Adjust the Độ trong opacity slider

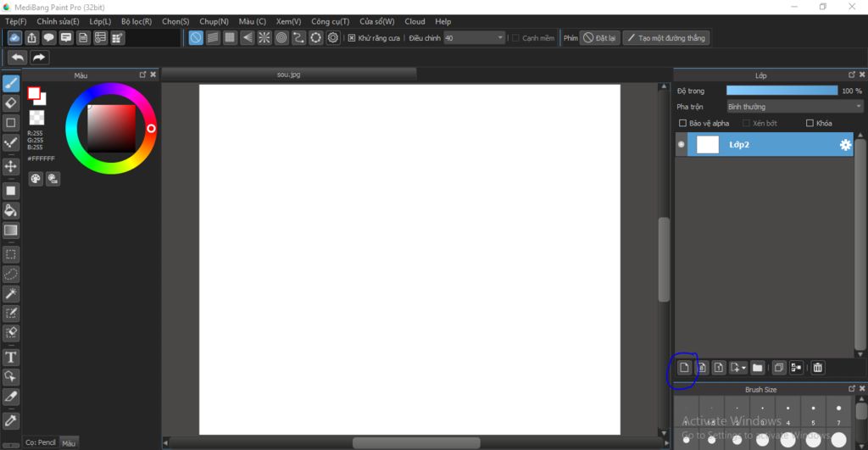tap(782, 91)
